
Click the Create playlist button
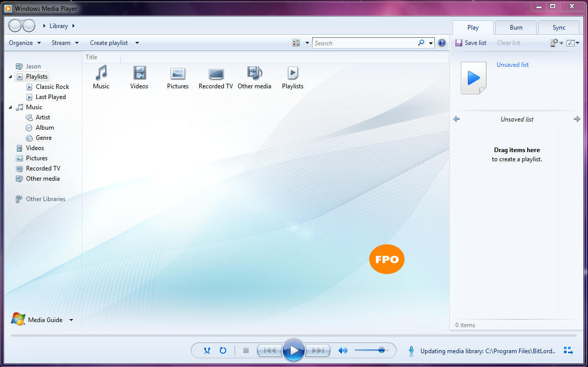point(109,43)
